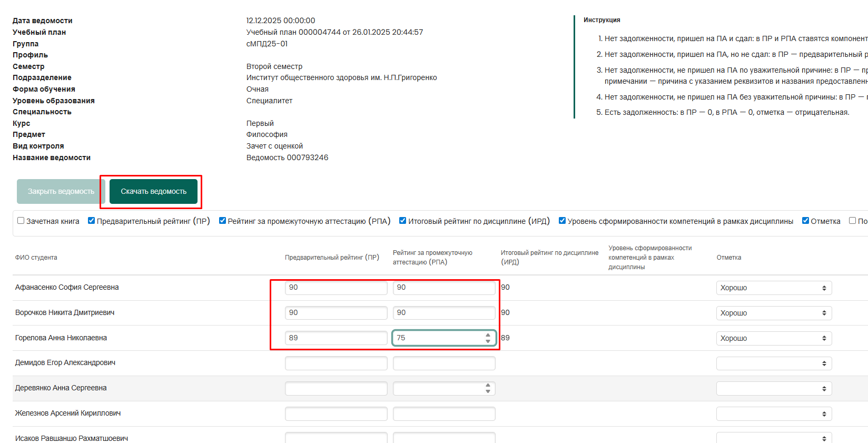The height and width of the screenshot is (443, 868).
Task: Expand grade dropdown for Горелова Анна
Action: pos(773,338)
